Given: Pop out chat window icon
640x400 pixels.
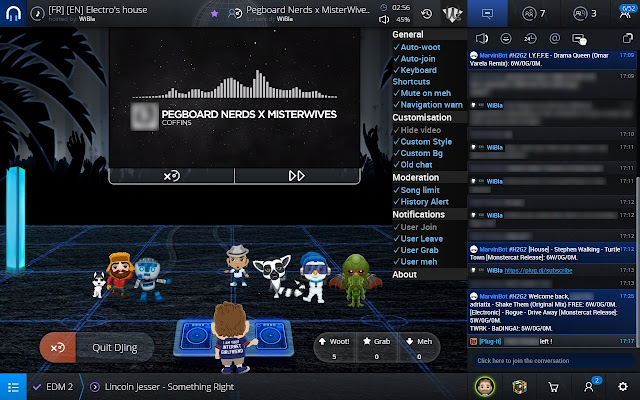Looking at the screenshot, I should (x=627, y=38).
